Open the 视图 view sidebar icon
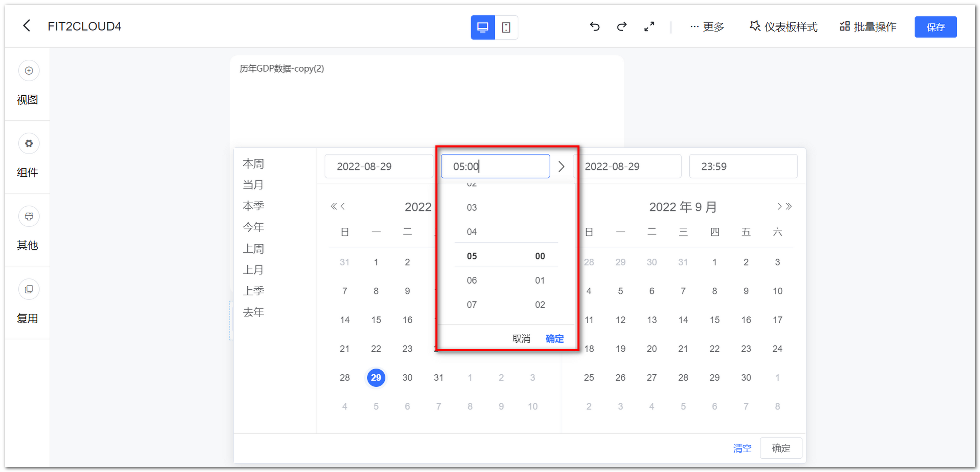980x472 pixels. click(x=29, y=70)
